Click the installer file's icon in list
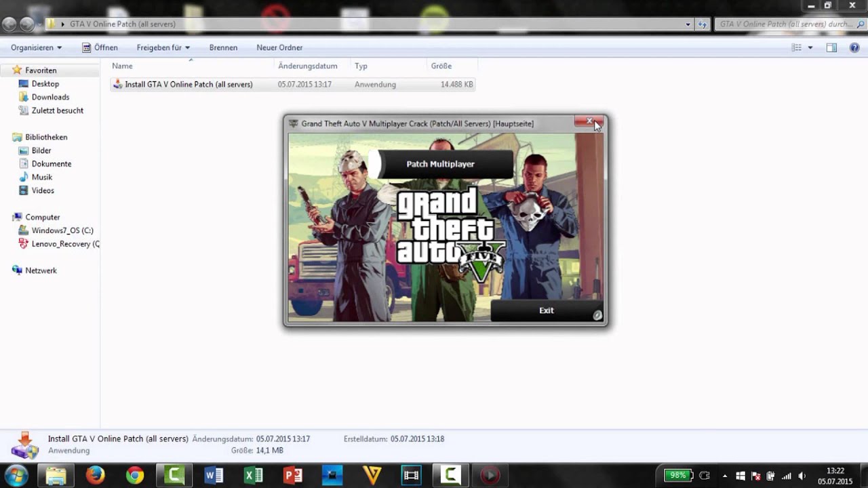Image resolution: width=868 pixels, height=488 pixels. [x=117, y=85]
